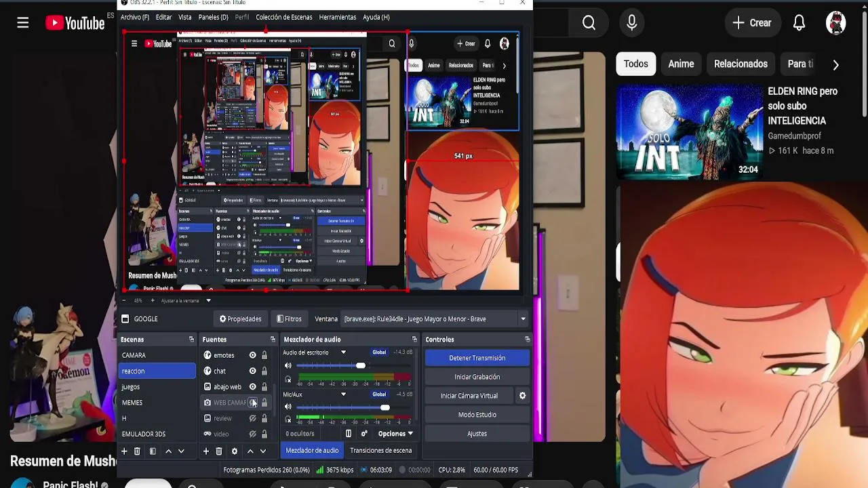Screen dimensions: 868x488
Task: Open the Herramientas menu
Action: 338,17
